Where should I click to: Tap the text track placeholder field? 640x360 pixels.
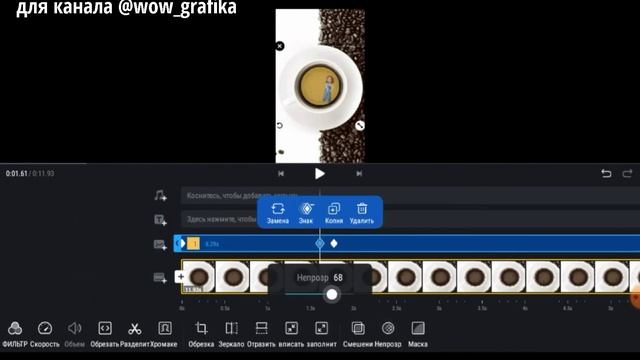point(410,220)
